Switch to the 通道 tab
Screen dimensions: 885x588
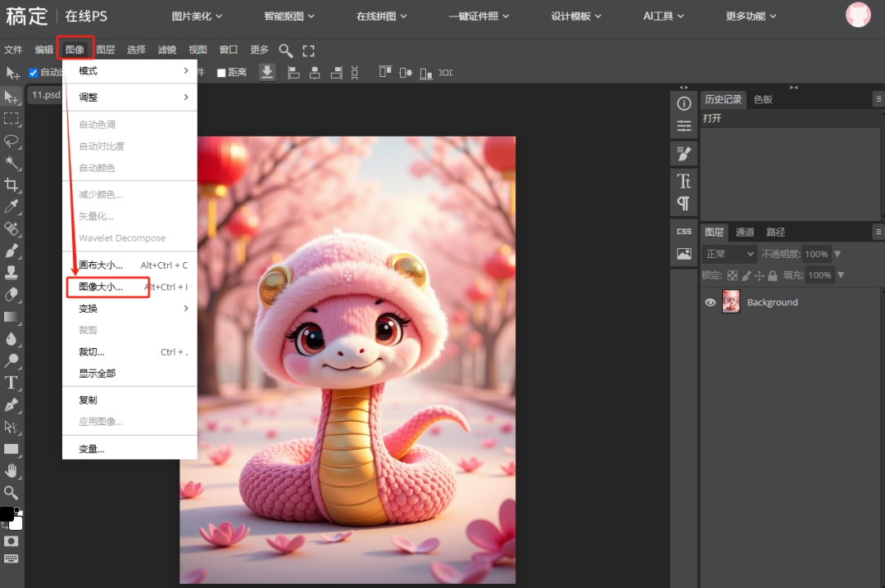[745, 233]
